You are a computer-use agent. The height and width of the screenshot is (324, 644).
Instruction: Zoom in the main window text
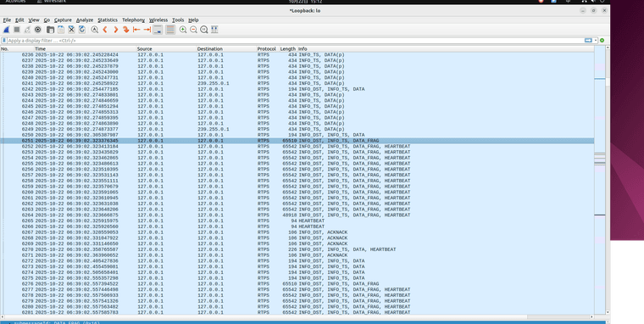coord(183,30)
